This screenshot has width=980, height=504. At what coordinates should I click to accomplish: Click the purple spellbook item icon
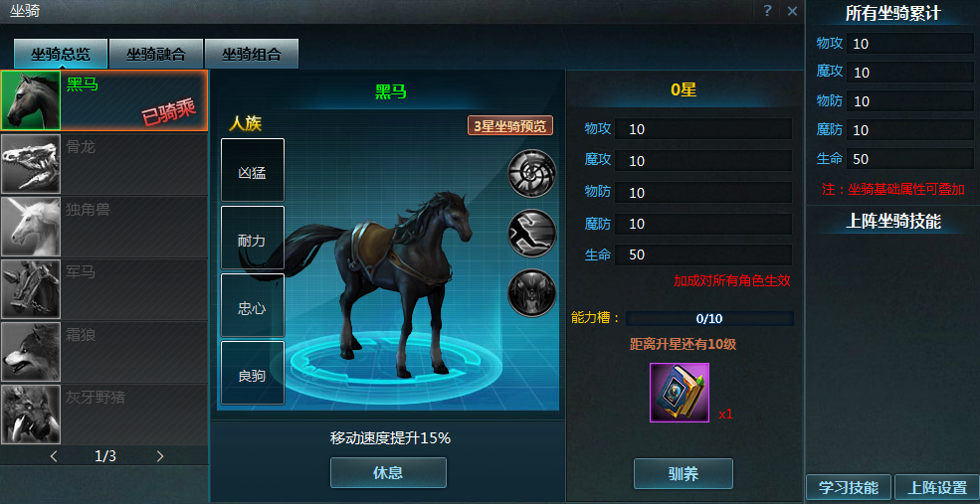[680, 393]
